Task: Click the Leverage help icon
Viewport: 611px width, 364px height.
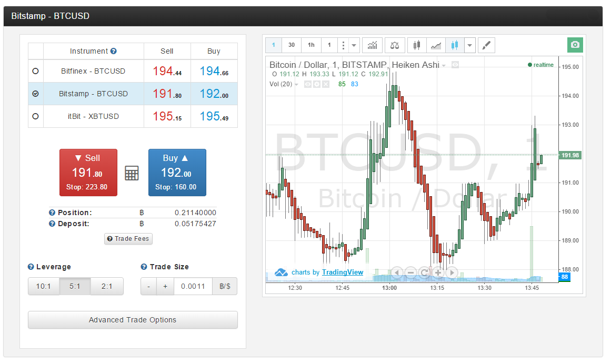Action: (31, 267)
